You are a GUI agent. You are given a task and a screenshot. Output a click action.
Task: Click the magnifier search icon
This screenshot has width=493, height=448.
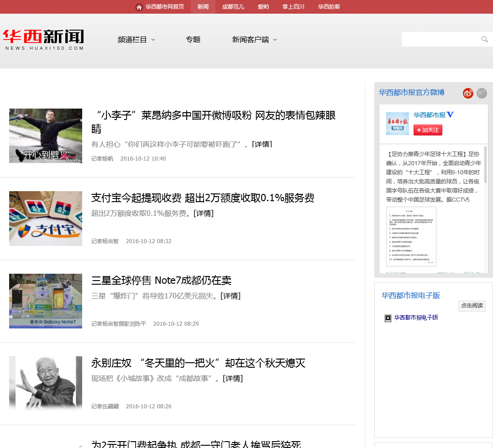click(x=484, y=39)
